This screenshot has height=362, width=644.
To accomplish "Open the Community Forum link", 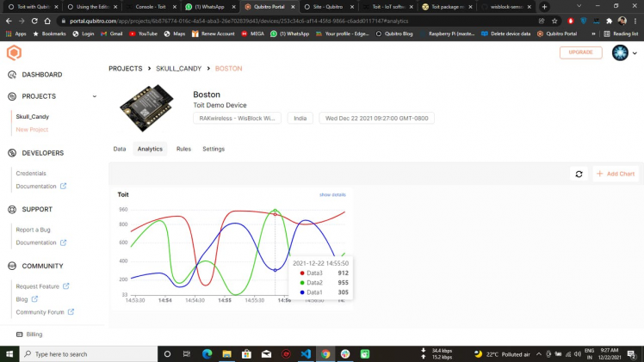I will pyautogui.click(x=45, y=312).
